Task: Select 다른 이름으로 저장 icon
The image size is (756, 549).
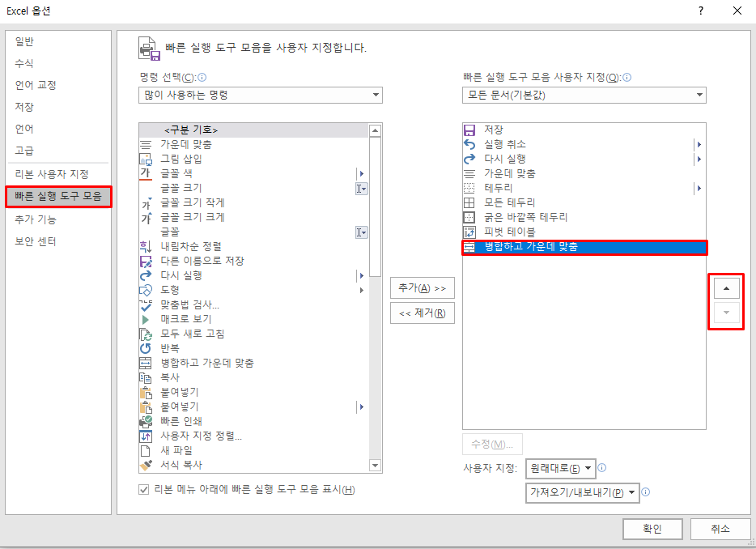Action: point(146,261)
